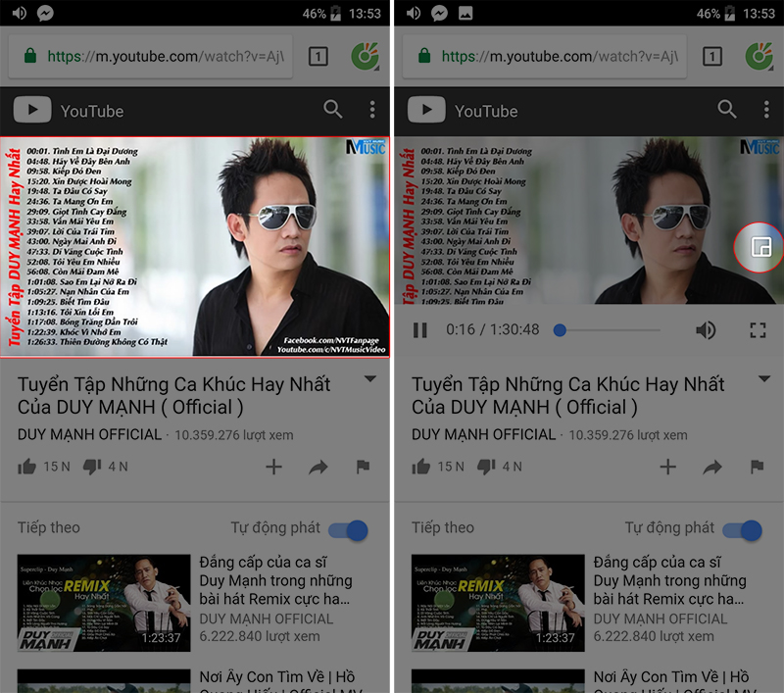Open Cốc Cốc browser menu in left screenshot
784x693 pixels.
coord(365,56)
